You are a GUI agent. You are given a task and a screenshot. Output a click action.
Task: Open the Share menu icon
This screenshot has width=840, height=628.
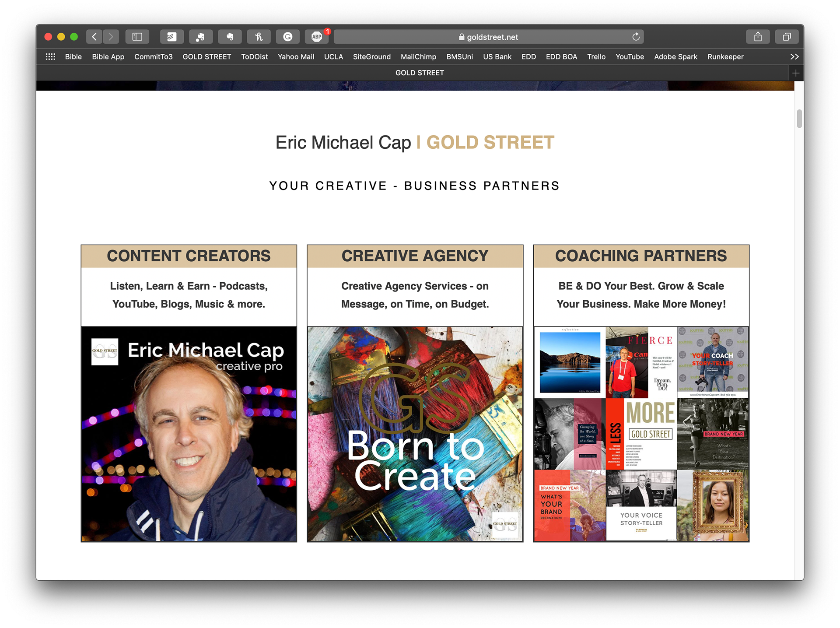pos(758,37)
